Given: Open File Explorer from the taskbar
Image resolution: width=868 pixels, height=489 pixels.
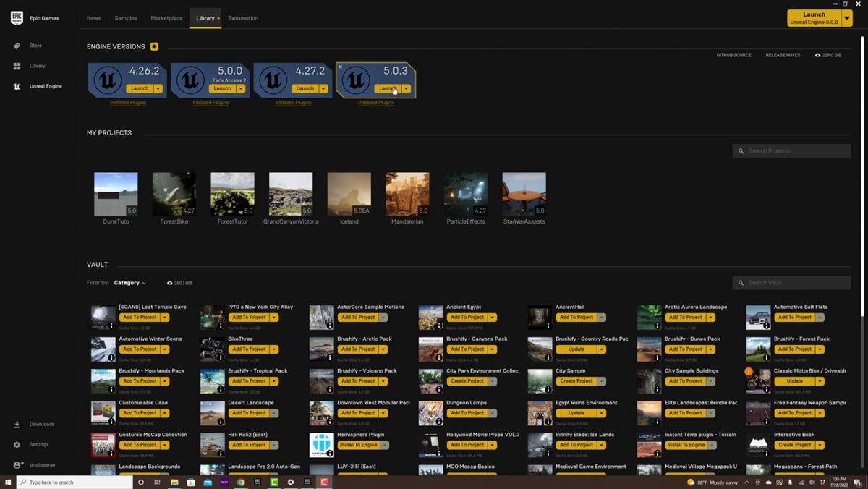Looking at the screenshot, I should [174, 482].
